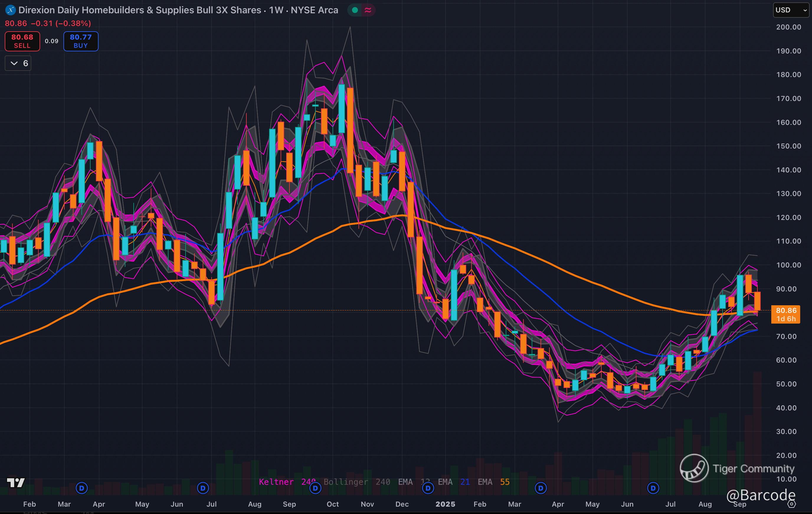Click dividend D marker between Sep and Oct

[315, 488]
